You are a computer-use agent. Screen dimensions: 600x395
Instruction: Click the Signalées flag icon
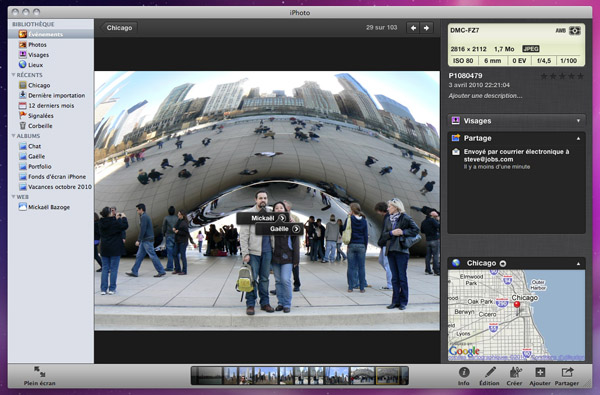(x=23, y=115)
